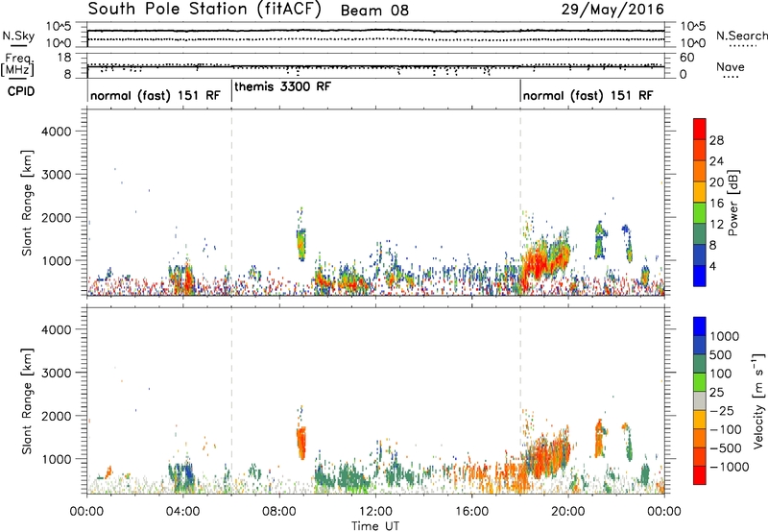Click the '60' Nave axis label
Image resolution: width=768 pixels, height=532 pixels.
coord(686,58)
